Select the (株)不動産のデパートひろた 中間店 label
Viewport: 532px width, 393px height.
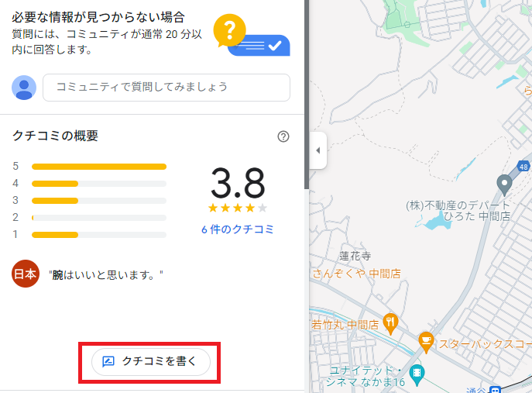(x=458, y=211)
